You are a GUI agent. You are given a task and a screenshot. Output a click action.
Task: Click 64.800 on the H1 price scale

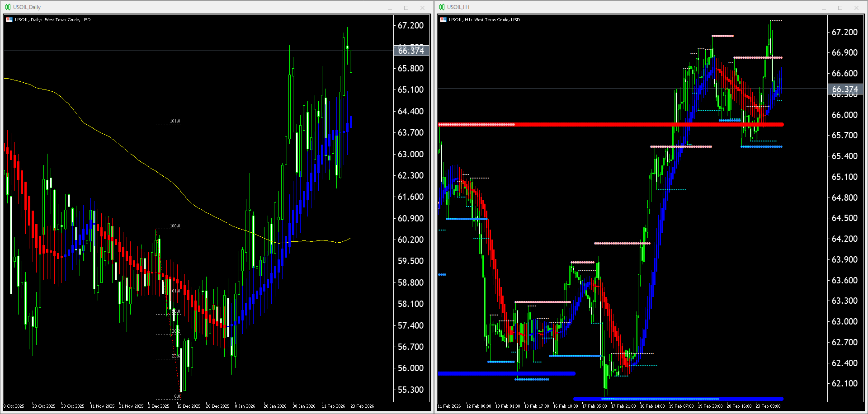844,198
